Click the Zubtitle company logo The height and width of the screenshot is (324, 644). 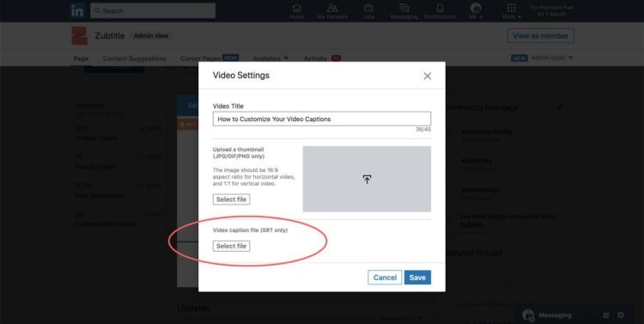click(79, 36)
